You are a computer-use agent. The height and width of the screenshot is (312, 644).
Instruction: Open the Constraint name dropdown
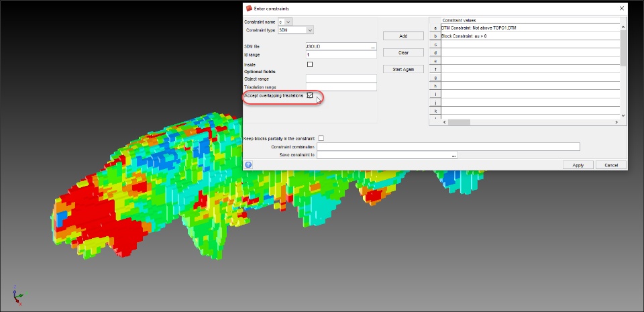coord(288,21)
